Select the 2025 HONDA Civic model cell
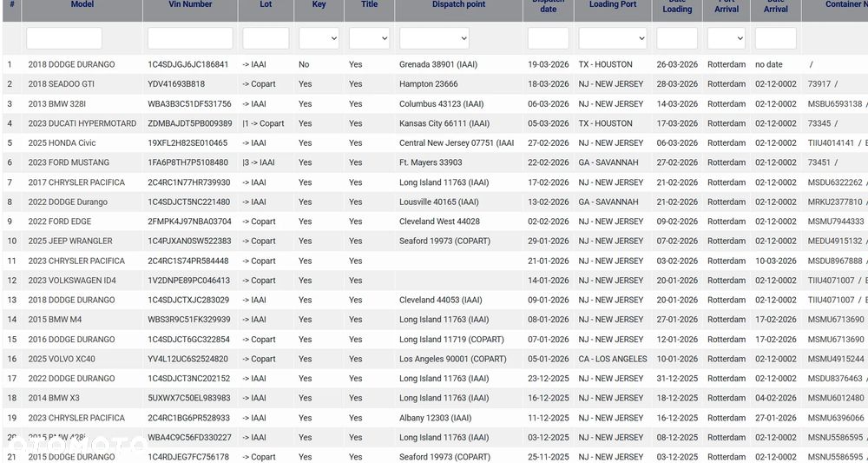This screenshot has width=868, height=463. pos(62,142)
